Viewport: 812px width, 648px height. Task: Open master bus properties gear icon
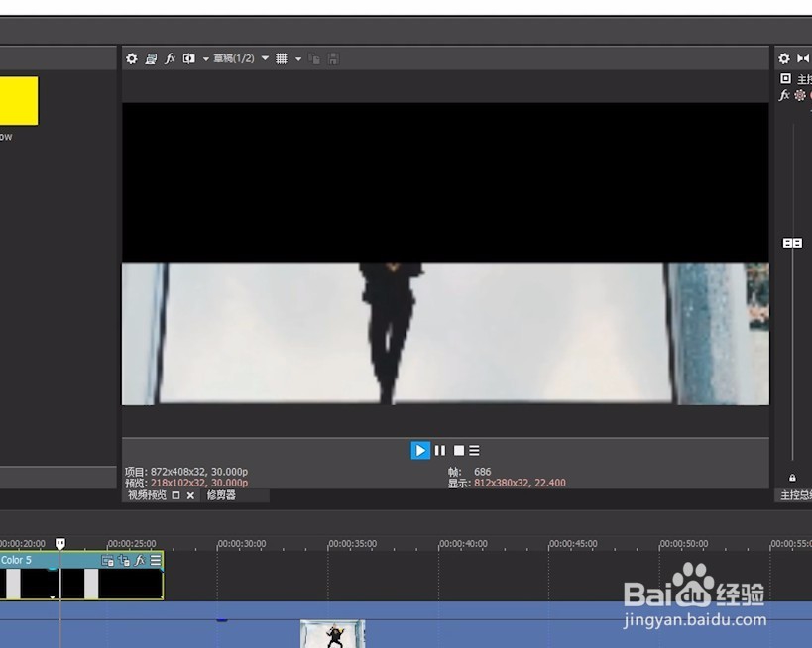784,58
